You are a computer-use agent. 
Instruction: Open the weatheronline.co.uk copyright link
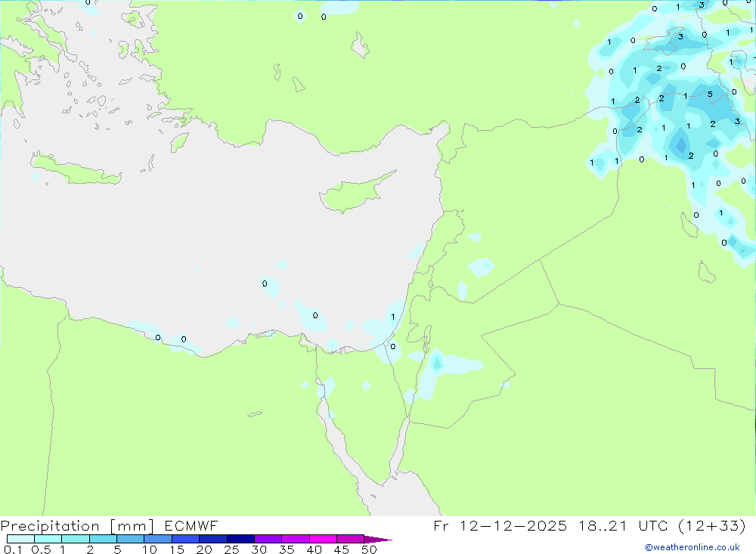click(x=692, y=547)
